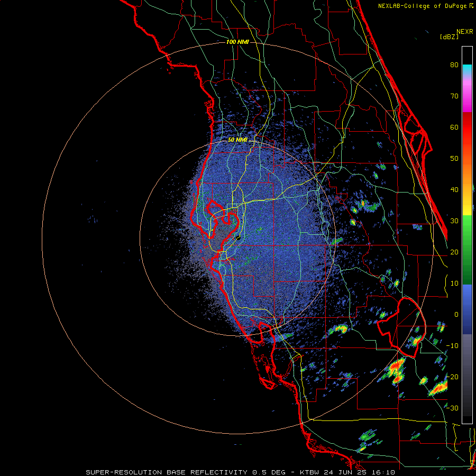The width and height of the screenshot is (476, 476).
Task: Click the SUPER-RESOLUTION BASE REFLECTIVITY caption
Action: coord(167,472)
